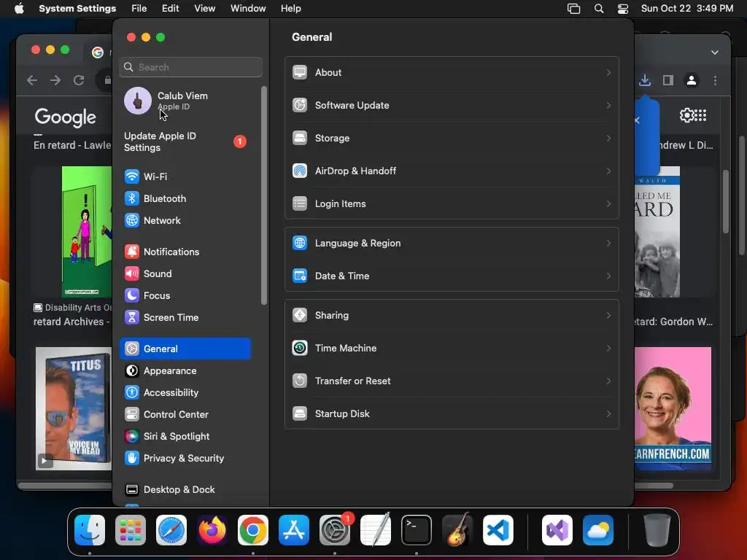
Task: Open the Storage row
Action: [452, 138]
